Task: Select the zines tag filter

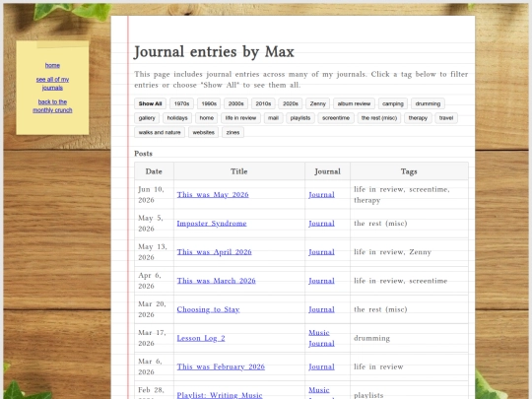Action: point(233,132)
